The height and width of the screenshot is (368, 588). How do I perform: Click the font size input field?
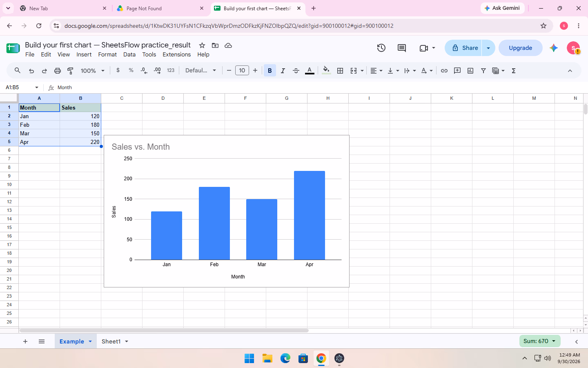(242, 70)
